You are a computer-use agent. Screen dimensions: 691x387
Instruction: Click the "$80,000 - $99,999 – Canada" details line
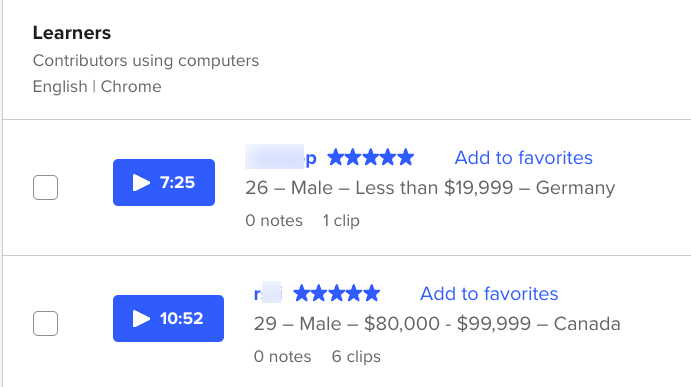pos(437,324)
